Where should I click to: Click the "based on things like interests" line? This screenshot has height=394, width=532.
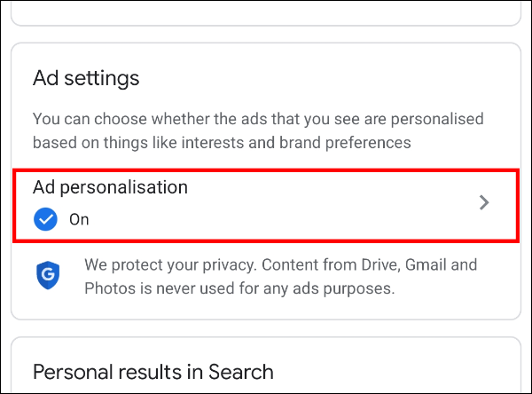[222, 143]
